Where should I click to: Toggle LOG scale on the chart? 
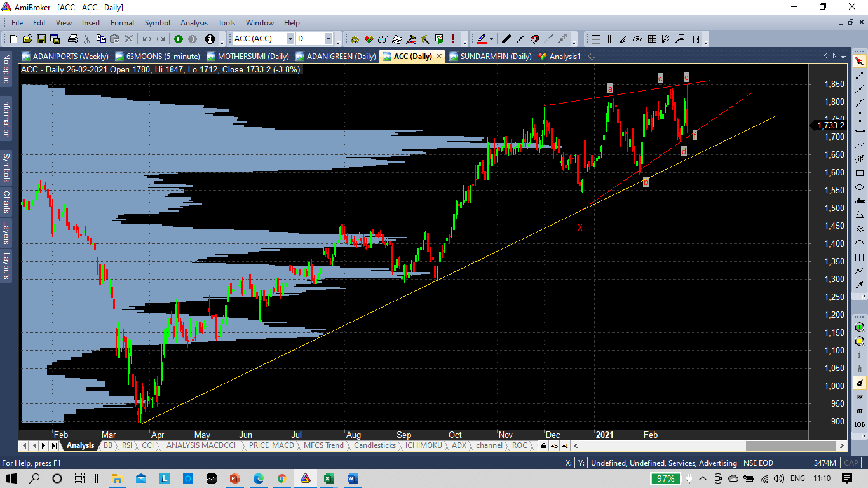860,424
